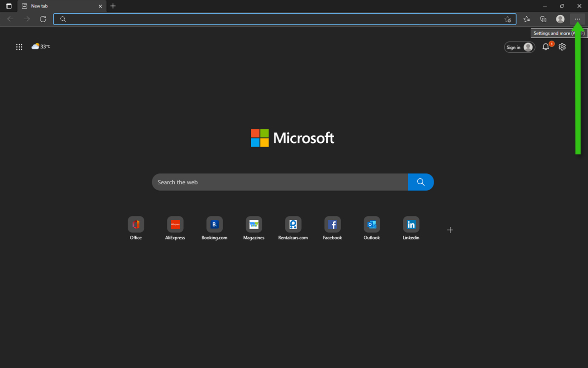The height and width of the screenshot is (368, 588).
Task: Open the notifications bell
Action: point(546,47)
